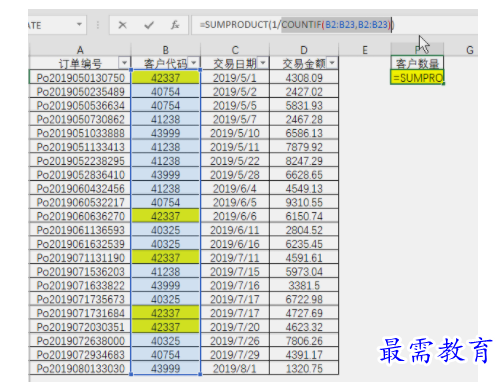
Task: Click date cell 2019/7/20
Action: 235,327
